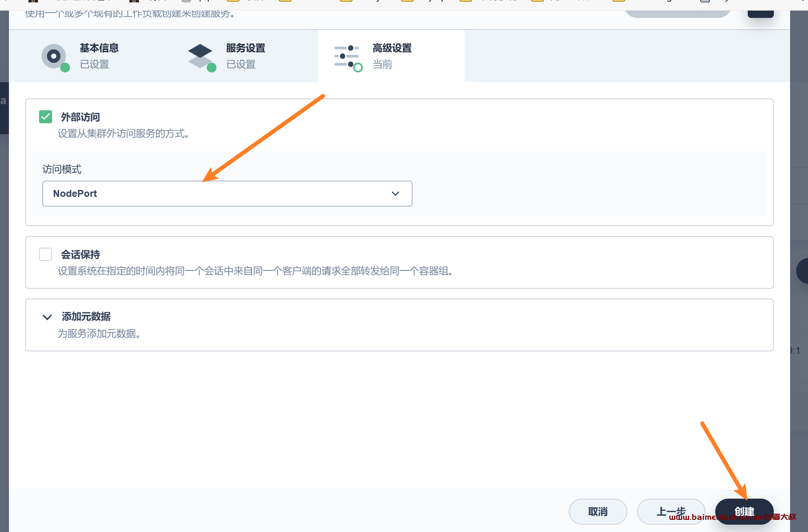The image size is (808, 532).
Task: Click the 取消 button
Action: (598, 512)
